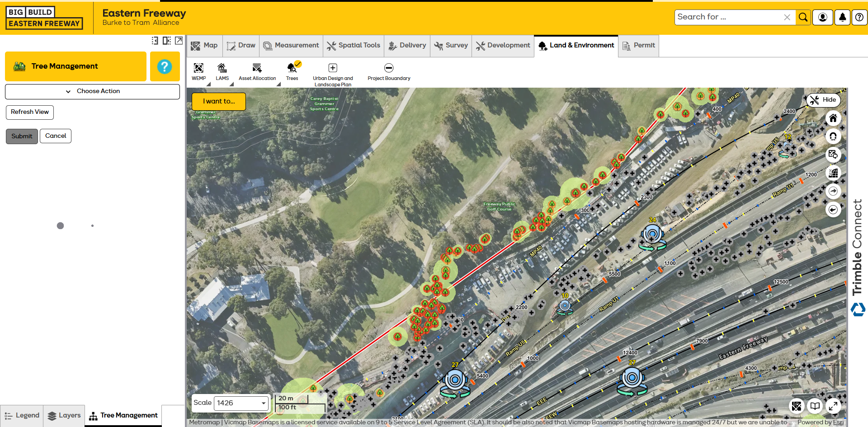Open Urban Design and Landscape Plan
This screenshot has width=868, height=427.
coord(333,75)
